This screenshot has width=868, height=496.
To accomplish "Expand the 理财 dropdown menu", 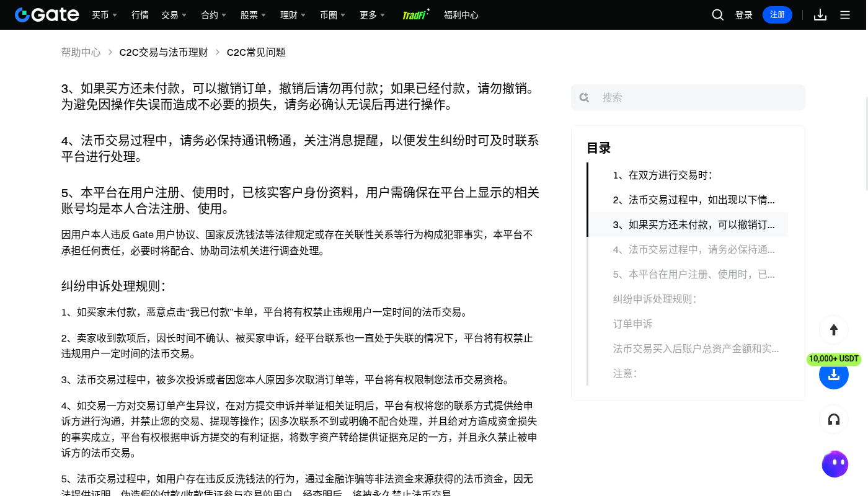I will [293, 15].
